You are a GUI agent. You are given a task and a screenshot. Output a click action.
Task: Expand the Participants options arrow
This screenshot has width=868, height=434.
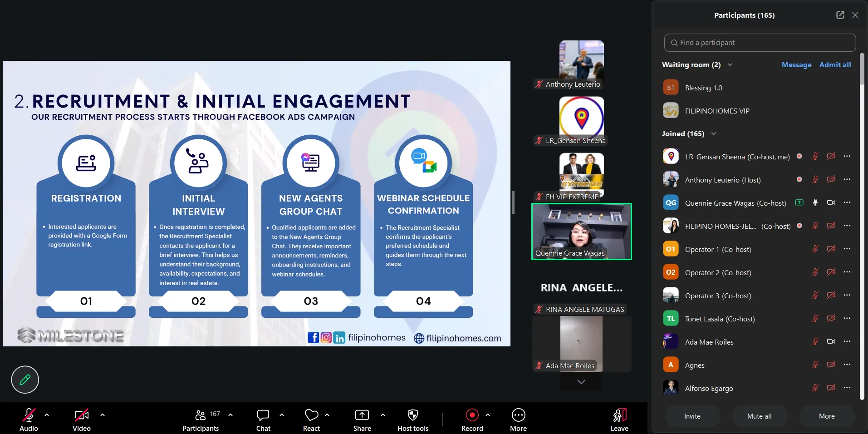click(230, 414)
